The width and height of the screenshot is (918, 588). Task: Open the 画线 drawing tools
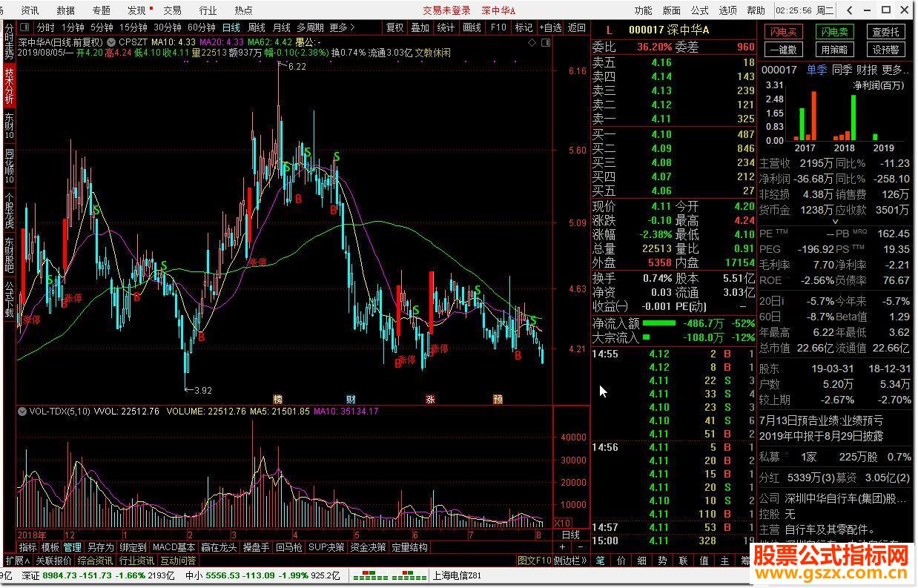tap(472, 27)
